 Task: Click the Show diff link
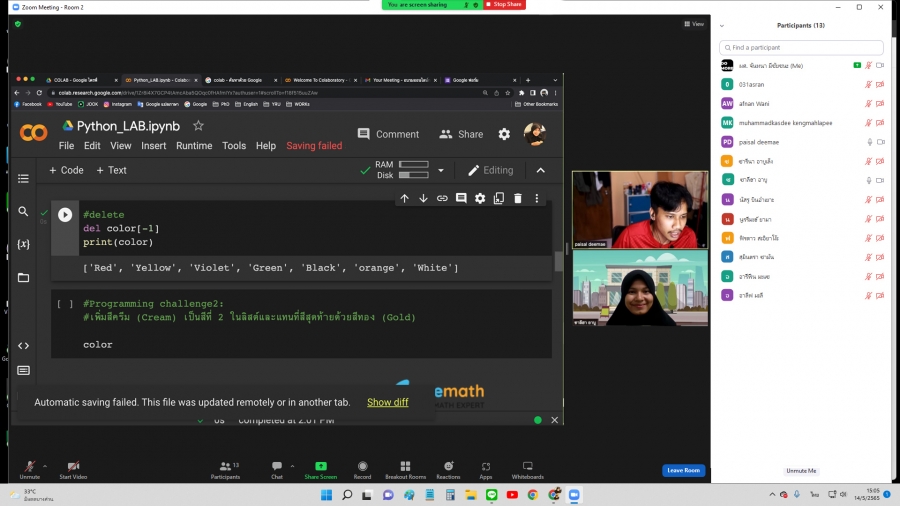point(387,402)
